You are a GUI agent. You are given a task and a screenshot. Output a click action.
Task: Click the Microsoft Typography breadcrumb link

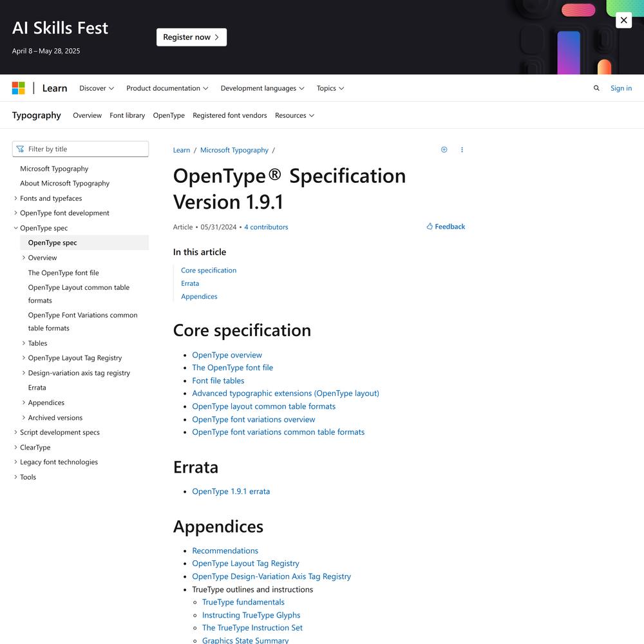[234, 150]
